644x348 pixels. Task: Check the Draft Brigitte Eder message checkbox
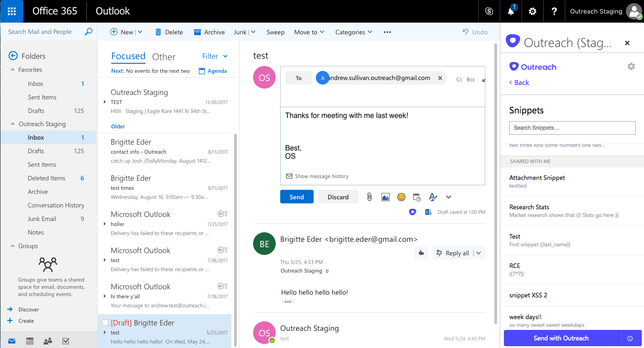[x=105, y=323]
